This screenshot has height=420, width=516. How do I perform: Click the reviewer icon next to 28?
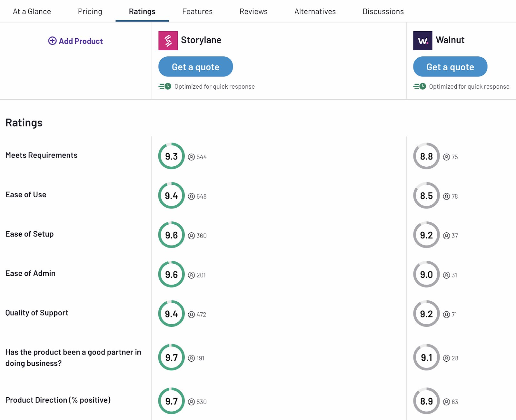click(x=447, y=358)
